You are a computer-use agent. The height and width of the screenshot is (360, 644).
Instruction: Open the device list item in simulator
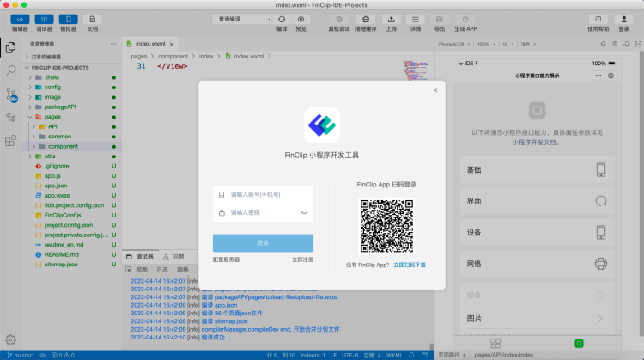click(x=537, y=233)
